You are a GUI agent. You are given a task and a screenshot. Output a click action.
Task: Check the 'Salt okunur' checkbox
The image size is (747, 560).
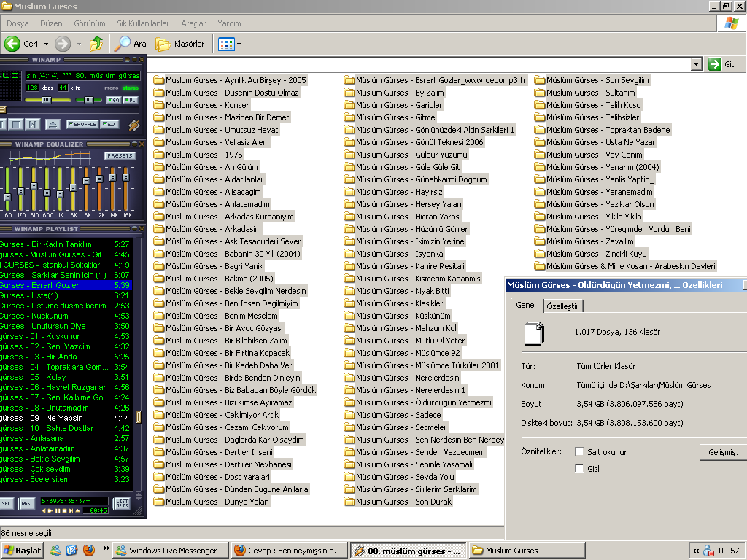point(579,452)
